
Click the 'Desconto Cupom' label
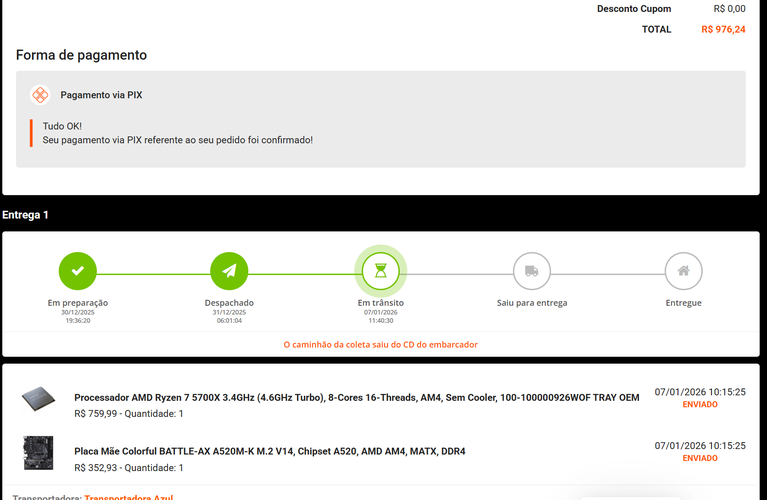[x=634, y=9]
